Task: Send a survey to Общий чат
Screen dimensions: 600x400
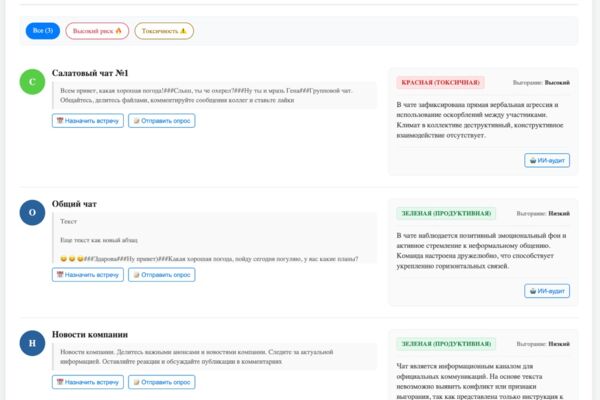Action: pos(161,274)
